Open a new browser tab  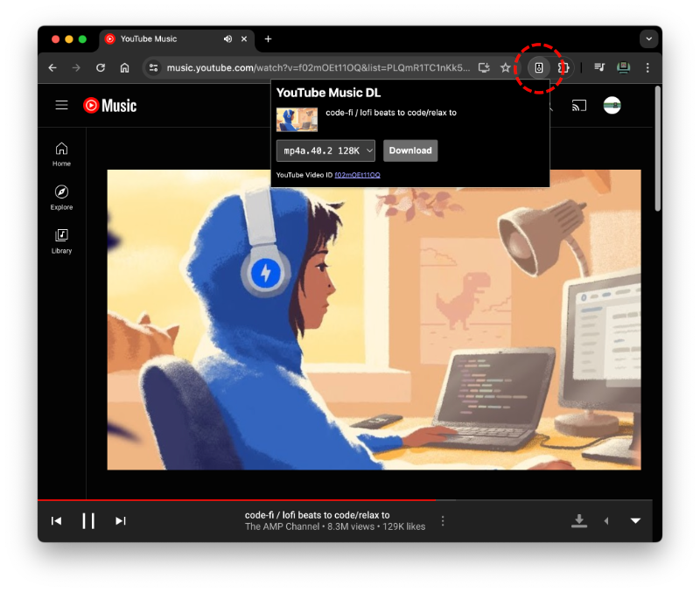click(268, 38)
